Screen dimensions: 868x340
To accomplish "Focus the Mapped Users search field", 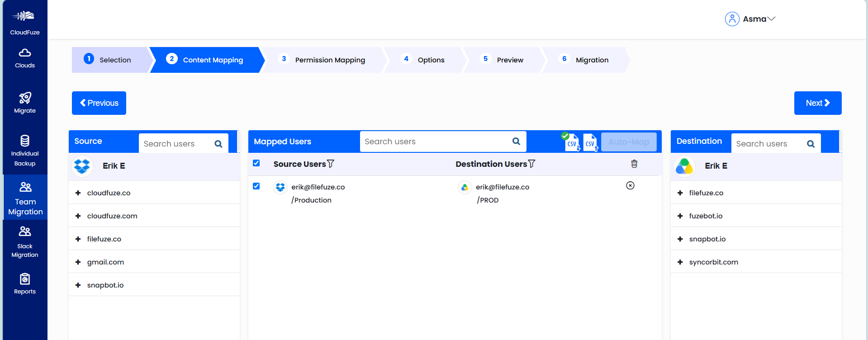I will coord(443,142).
